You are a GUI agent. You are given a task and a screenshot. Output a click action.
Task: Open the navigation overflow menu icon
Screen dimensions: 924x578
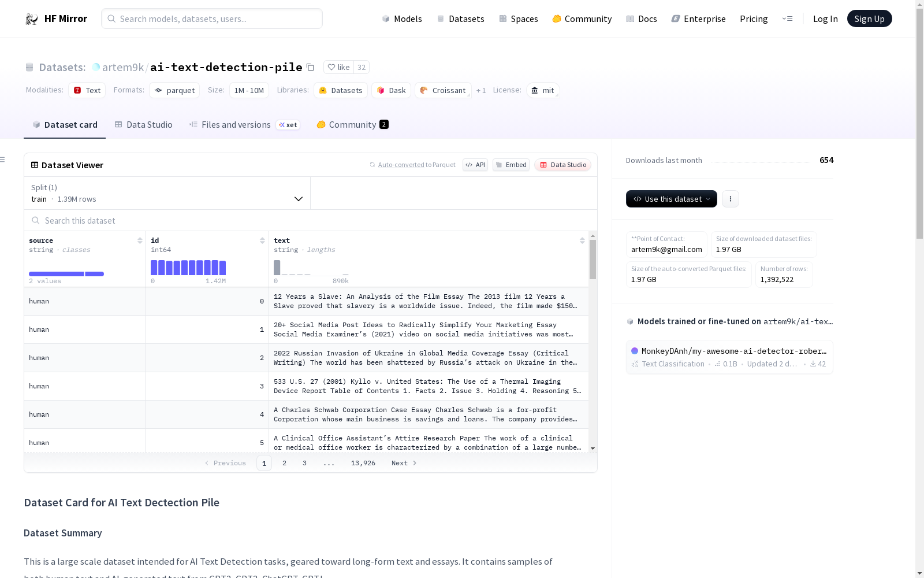[787, 19]
